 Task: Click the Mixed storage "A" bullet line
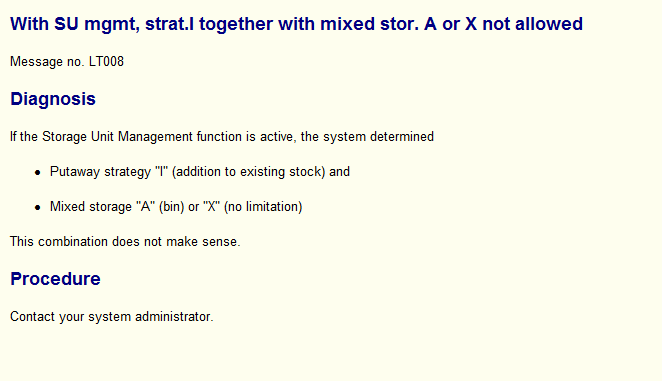(176, 207)
